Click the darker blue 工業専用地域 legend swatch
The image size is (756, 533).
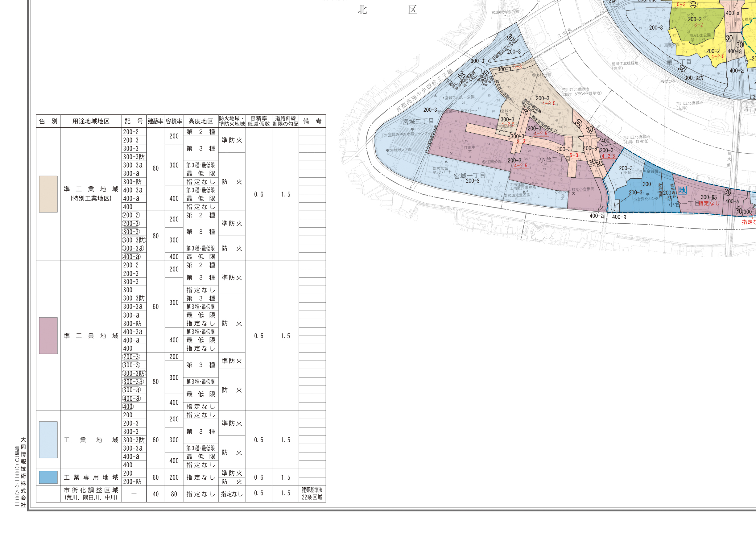point(48,477)
